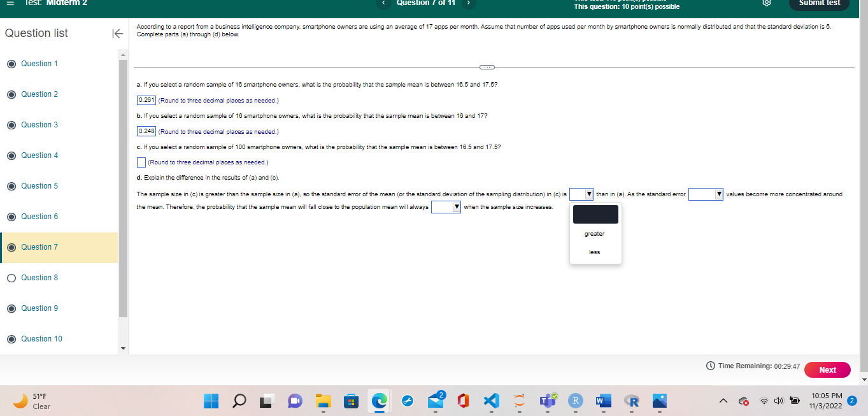Click the Submit test button

(x=819, y=3)
